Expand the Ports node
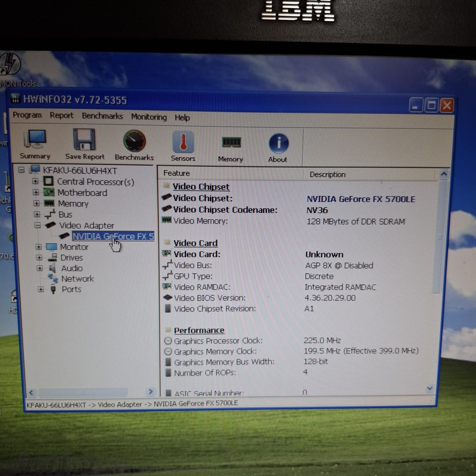This screenshot has height=476, width=476. [41, 289]
